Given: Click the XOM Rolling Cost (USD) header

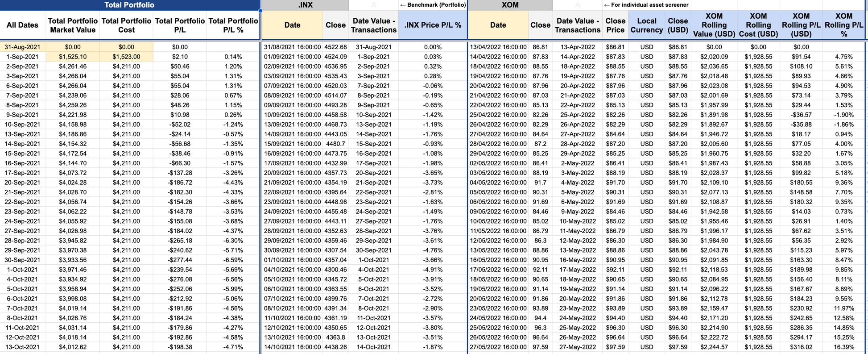Looking at the screenshot, I should (x=758, y=25).
